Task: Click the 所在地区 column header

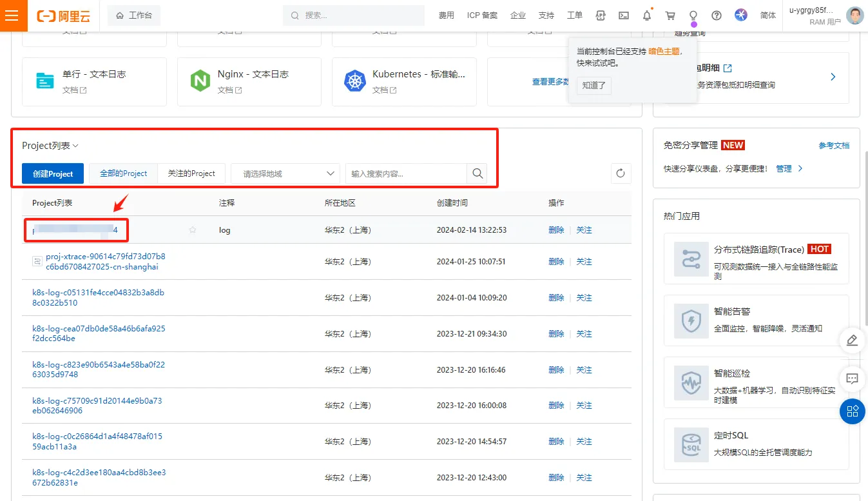Action: [x=340, y=202]
